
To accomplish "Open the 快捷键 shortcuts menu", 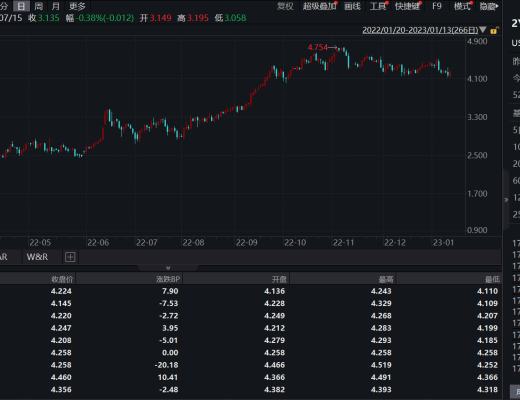I will [x=408, y=6].
